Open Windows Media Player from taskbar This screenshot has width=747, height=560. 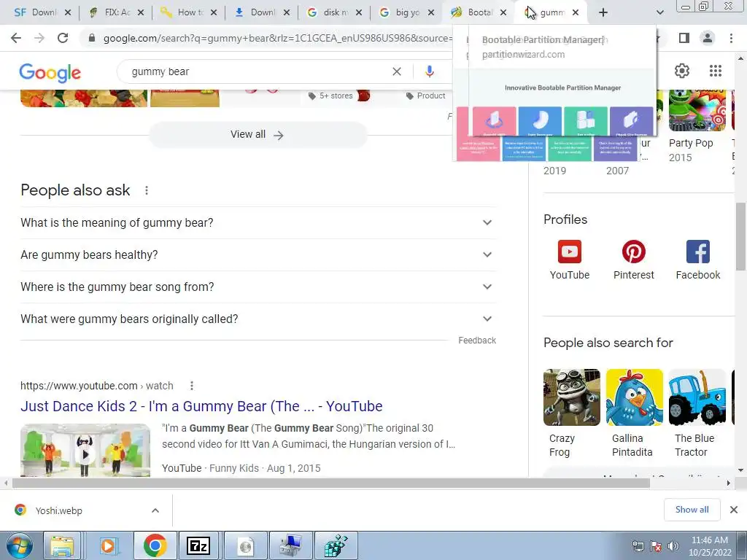coord(108,545)
